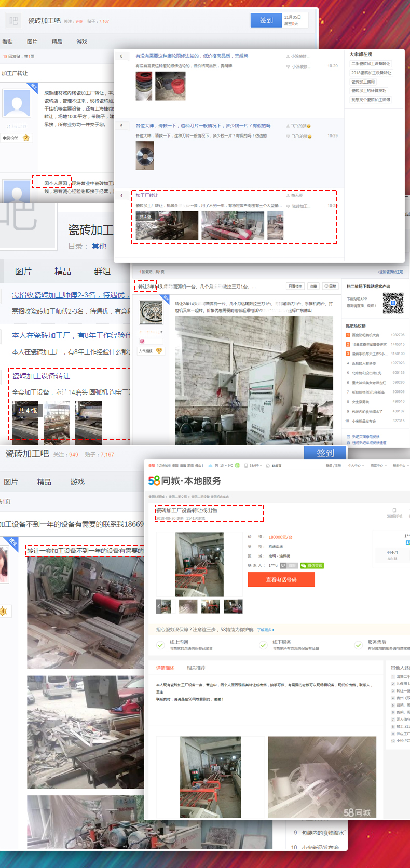410x868 pixels.
Task: Open hot topic 女生穿男裤
Action: point(361,401)
